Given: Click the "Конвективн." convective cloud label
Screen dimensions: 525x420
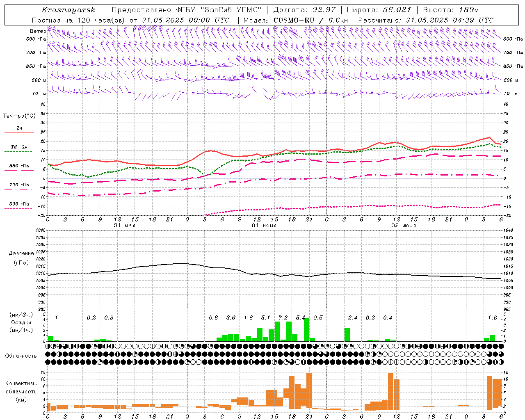Looking at the screenshot, I should click(x=21, y=383).
